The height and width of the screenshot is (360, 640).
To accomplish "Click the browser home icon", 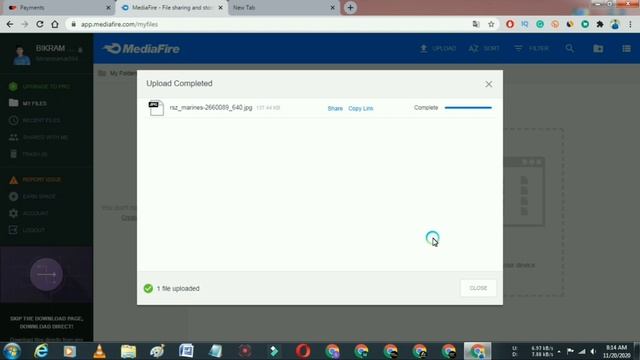I will pos(55,24).
